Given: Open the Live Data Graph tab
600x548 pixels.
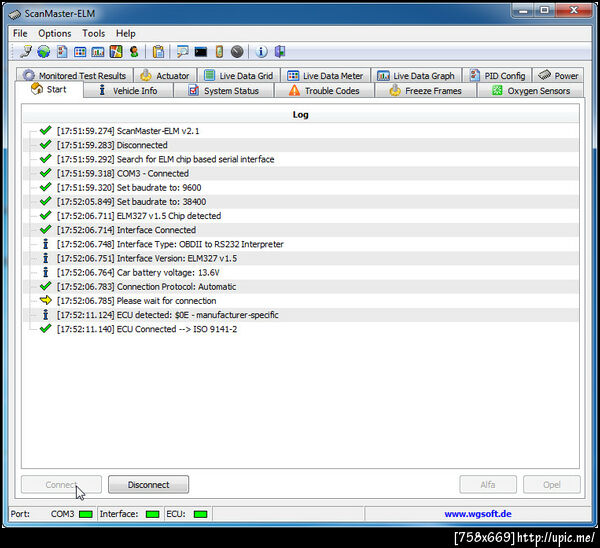Looking at the screenshot, I should 416,75.
